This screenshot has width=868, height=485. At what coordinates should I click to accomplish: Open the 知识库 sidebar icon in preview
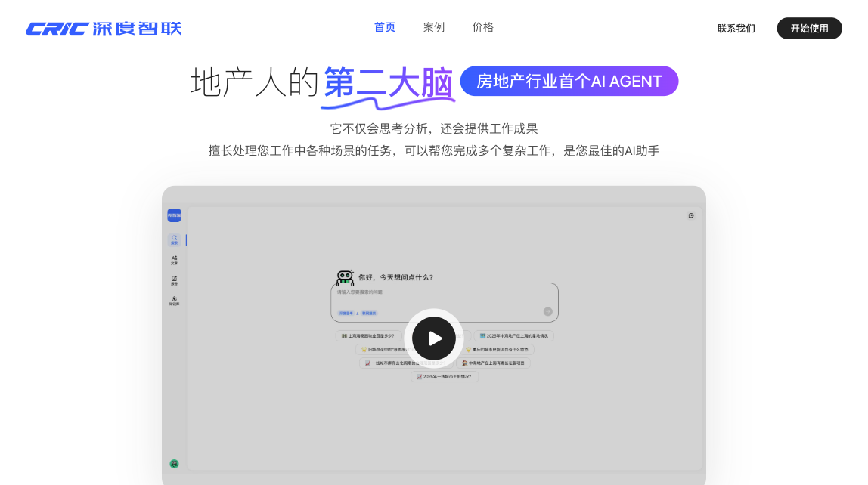174,301
